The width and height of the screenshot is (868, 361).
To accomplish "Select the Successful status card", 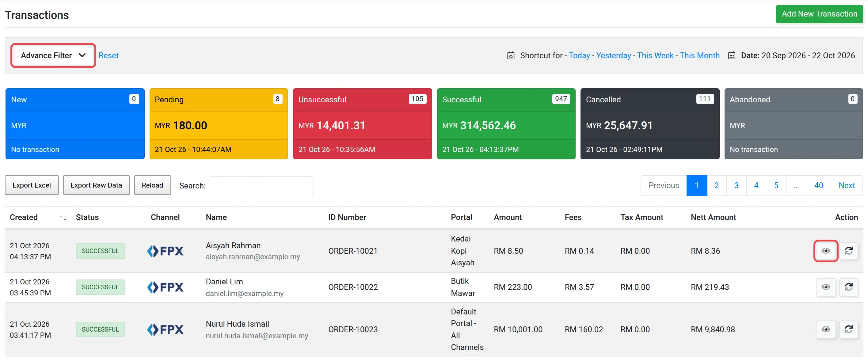I will pyautogui.click(x=506, y=123).
